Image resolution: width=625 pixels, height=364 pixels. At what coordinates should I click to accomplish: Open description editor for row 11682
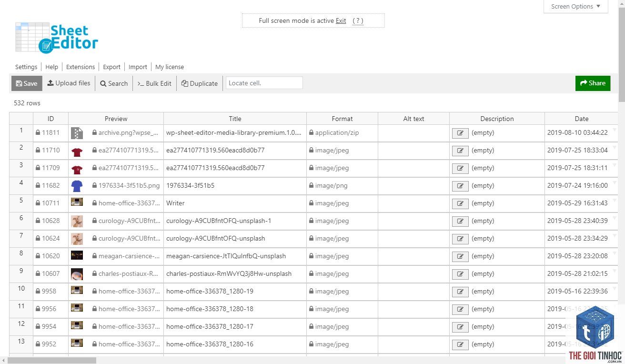pos(460,186)
